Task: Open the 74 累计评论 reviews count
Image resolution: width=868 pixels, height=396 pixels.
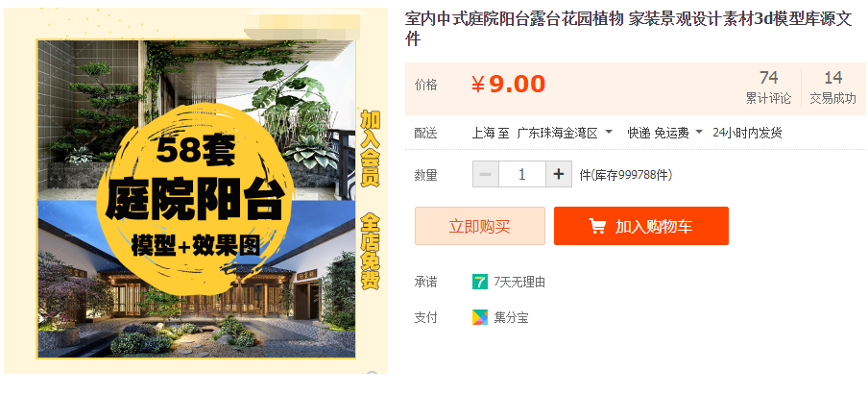Action: (768, 87)
